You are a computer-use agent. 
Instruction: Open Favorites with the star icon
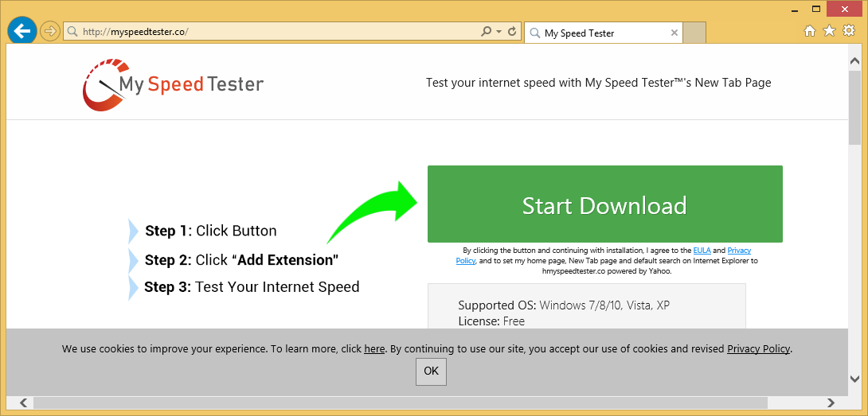pyautogui.click(x=829, y=31)
